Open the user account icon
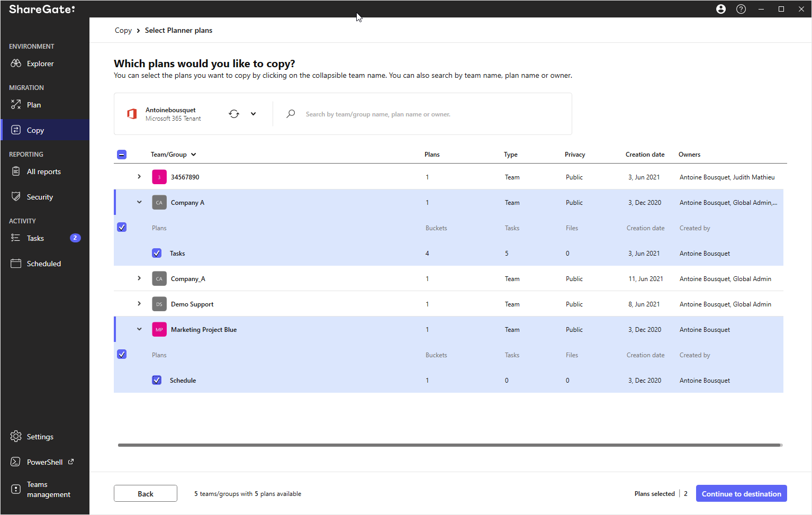Image resolution: width=812 pixels, height=515 pixels. pyautogui.click(x=721, y=9)
